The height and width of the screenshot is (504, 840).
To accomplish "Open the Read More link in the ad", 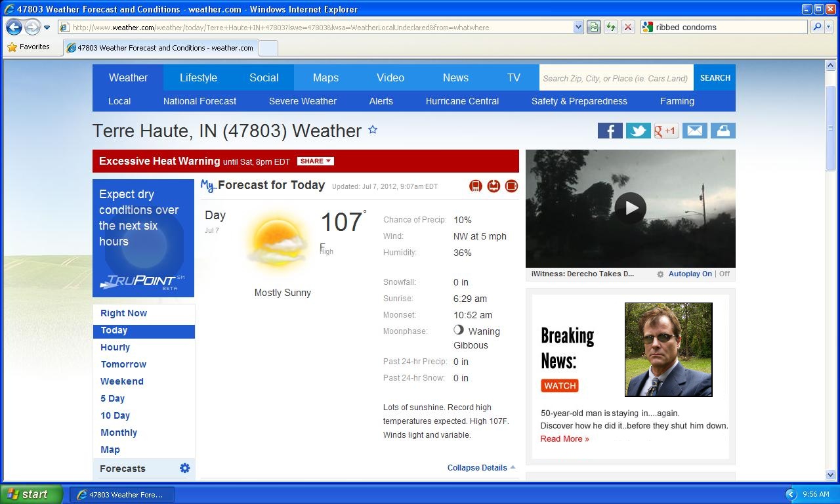I will (x=564, y=439).
